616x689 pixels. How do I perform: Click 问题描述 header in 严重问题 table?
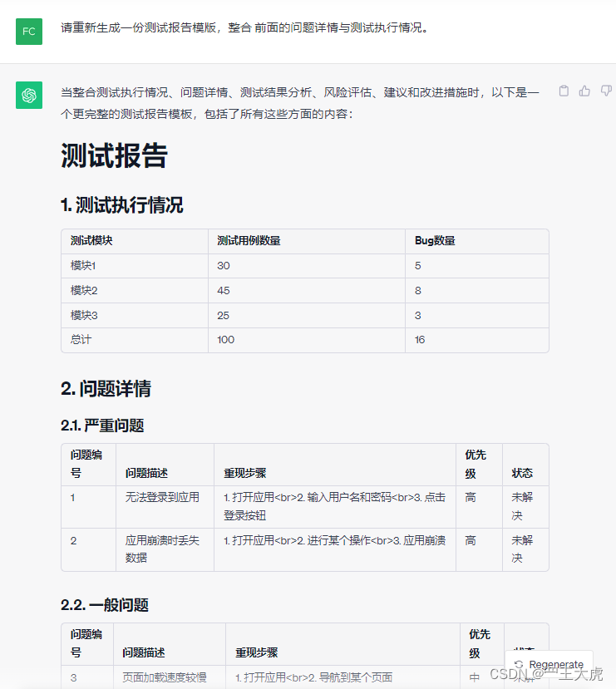pos(146,473)
